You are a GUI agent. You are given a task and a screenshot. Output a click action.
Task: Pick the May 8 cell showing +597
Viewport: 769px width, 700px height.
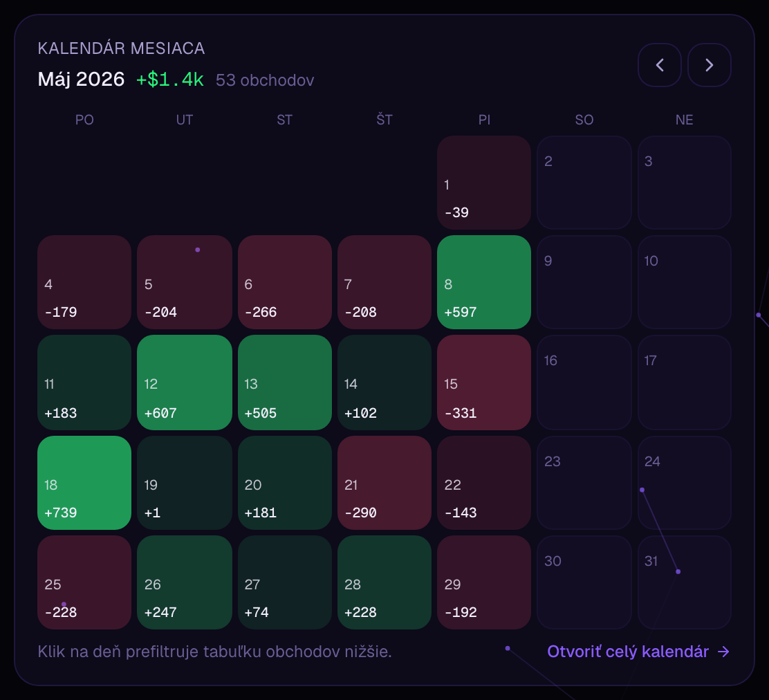tap(484, 282)
